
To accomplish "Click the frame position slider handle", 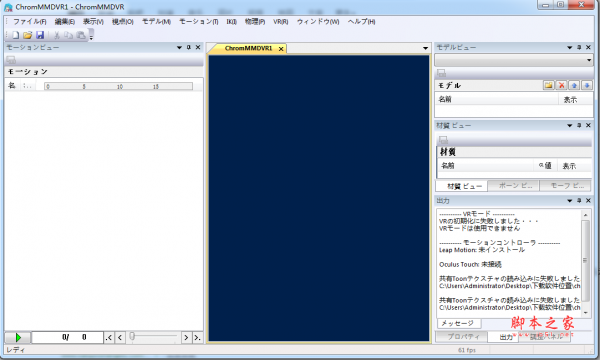I will pos(132,336).
